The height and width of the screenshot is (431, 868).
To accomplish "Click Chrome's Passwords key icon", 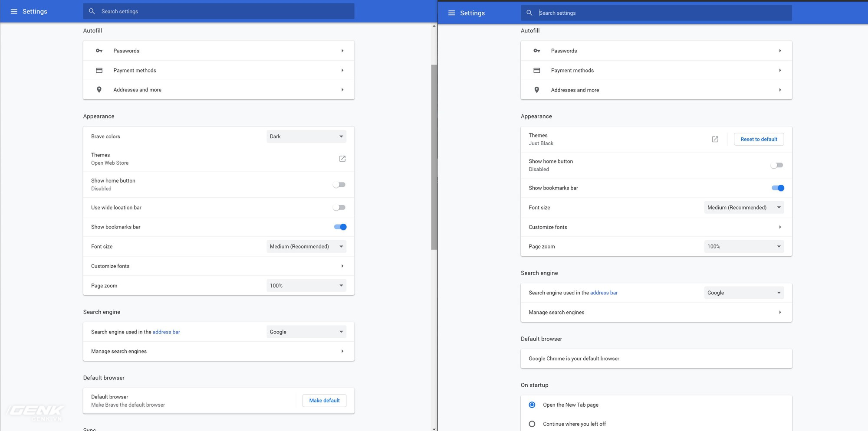I will (537, 51).
